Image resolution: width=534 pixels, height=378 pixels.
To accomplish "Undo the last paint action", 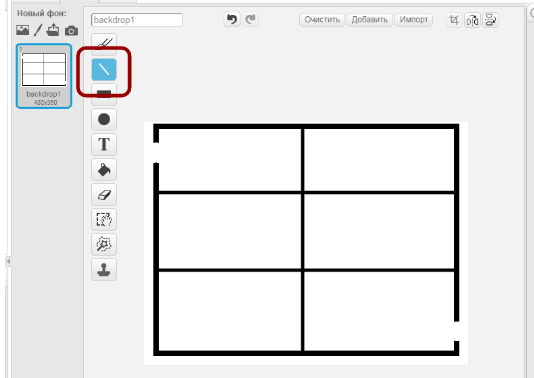I will 232,19.
